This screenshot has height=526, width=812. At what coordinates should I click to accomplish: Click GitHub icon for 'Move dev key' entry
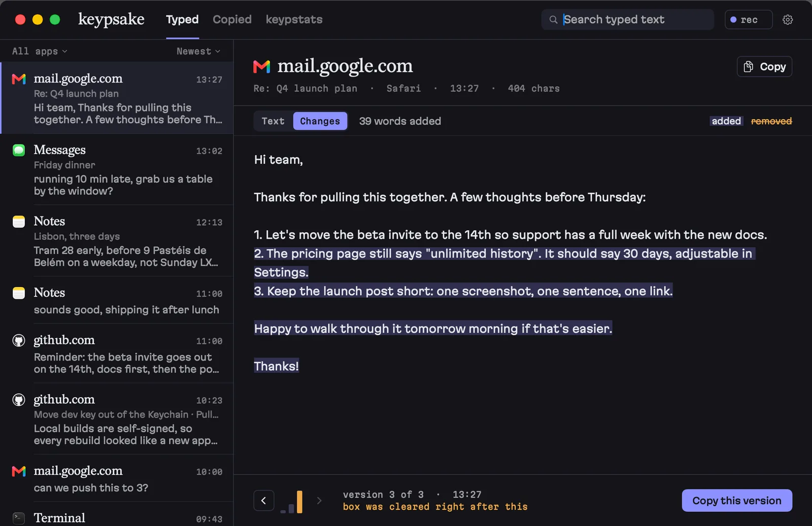[x=19, y=400]
